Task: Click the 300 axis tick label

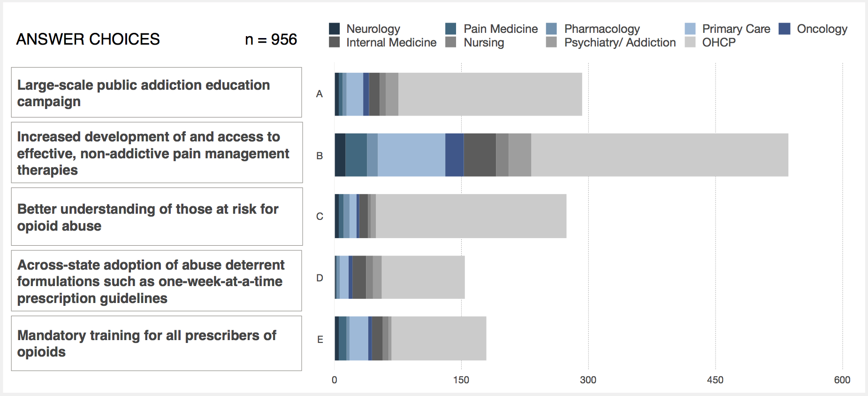Action: point(588,380)
